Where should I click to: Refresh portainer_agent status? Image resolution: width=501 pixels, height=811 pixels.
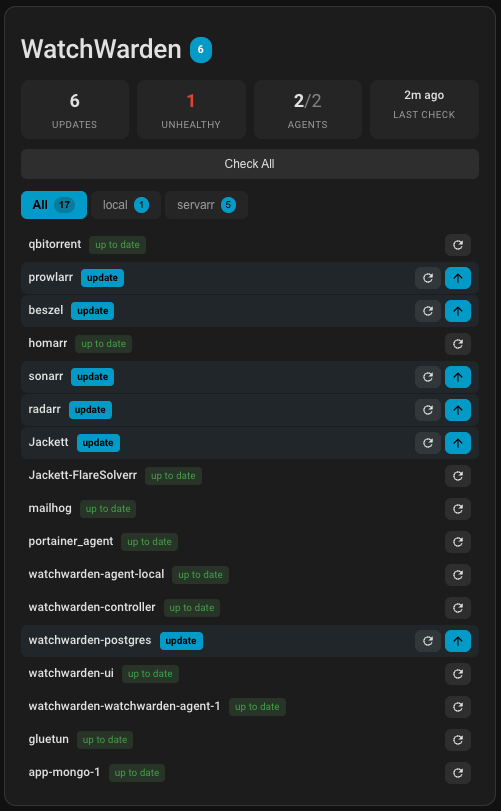tap(458, 542)
